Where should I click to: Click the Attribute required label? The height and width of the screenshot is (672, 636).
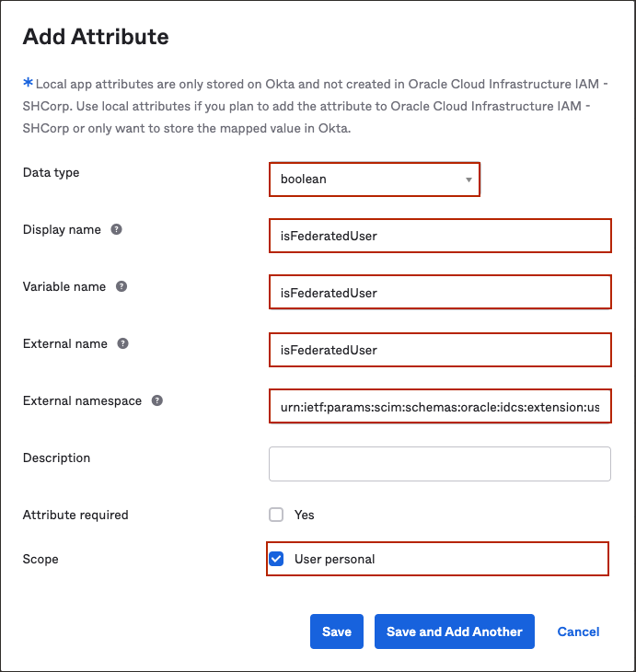point(75,515)
